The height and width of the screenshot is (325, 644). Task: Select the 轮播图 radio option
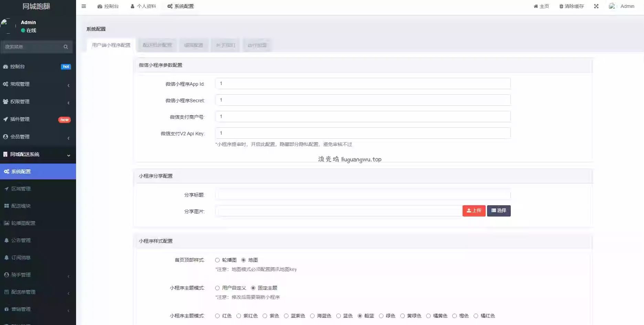click(218, 260)
